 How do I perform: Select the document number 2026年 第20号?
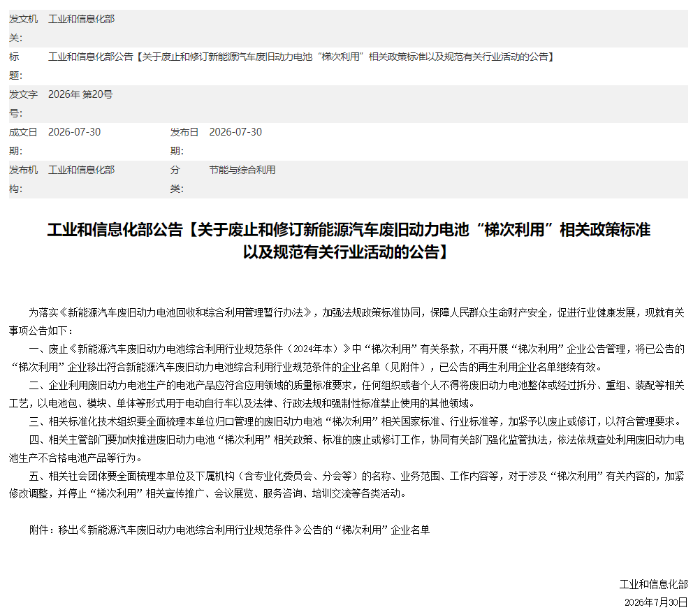80,94
